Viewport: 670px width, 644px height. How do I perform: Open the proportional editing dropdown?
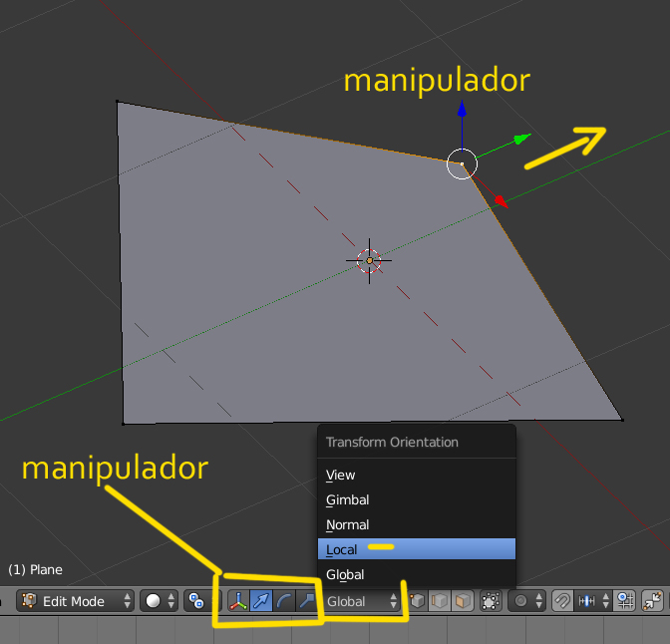coord(526,601)
